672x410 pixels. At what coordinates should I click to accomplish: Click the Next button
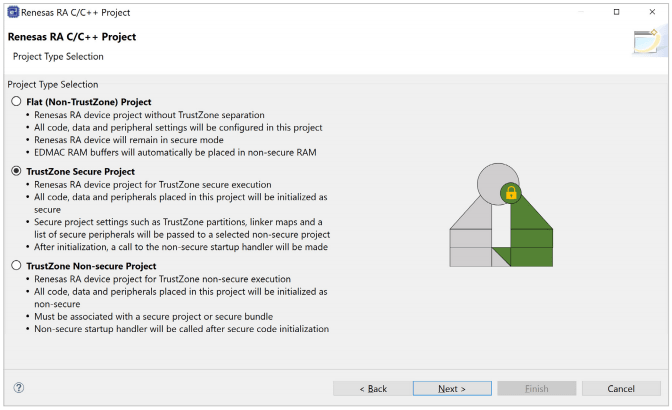tap(452, 389)
